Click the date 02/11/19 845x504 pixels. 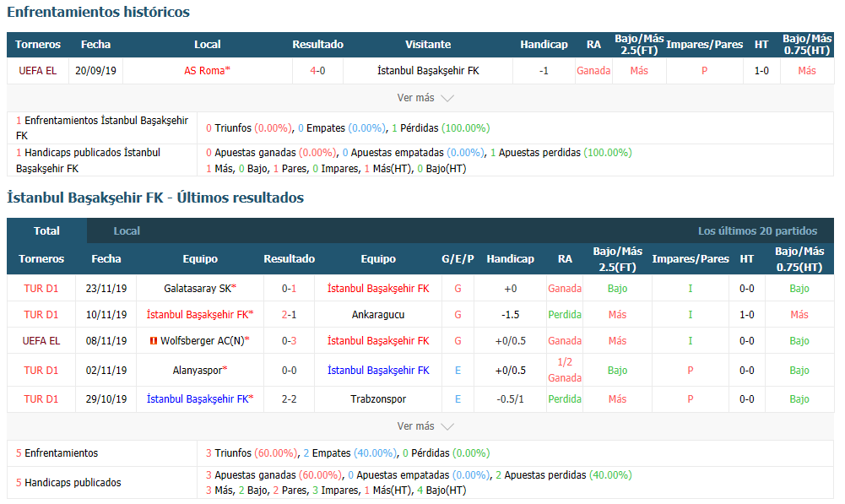[106, 371]
